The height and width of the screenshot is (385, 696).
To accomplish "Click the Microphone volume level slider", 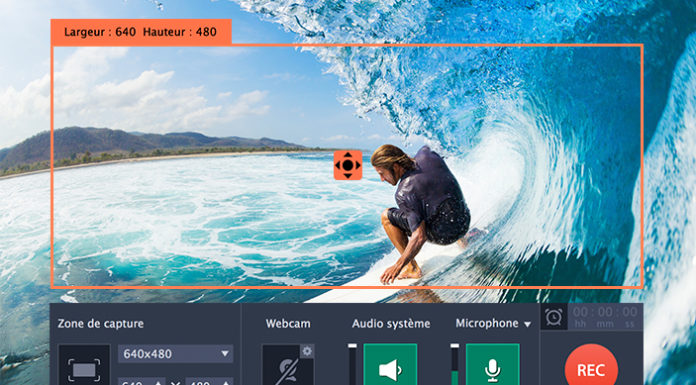I will point(455,365).
